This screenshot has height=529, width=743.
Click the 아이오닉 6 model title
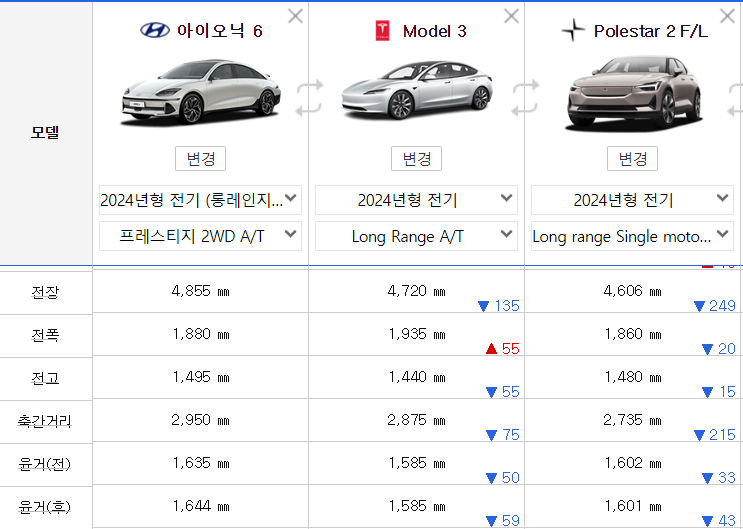[x=220, y=31]
